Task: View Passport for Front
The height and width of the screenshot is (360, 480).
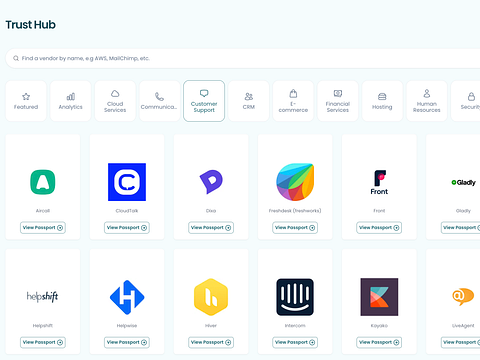Action: tap(379, 228)
